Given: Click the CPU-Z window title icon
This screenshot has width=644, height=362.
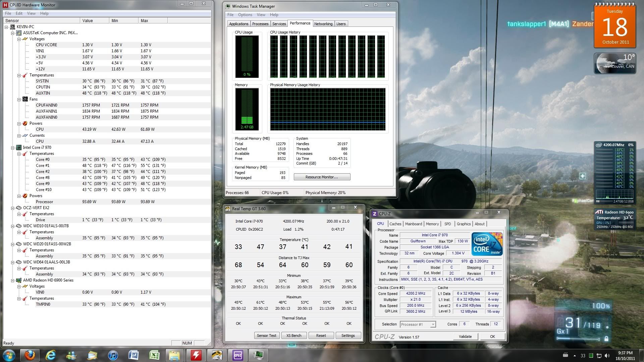Looking at the screenshot, I should pos(375,214).
